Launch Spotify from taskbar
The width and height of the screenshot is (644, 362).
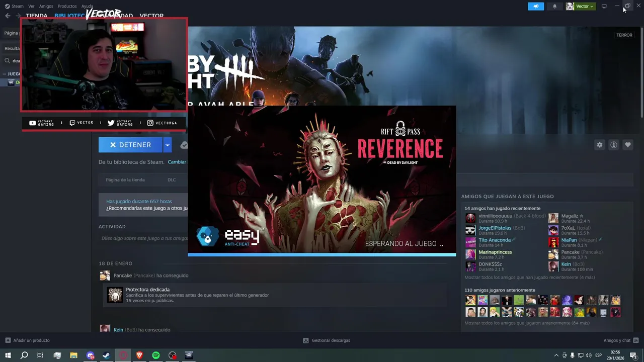(156, 355)
